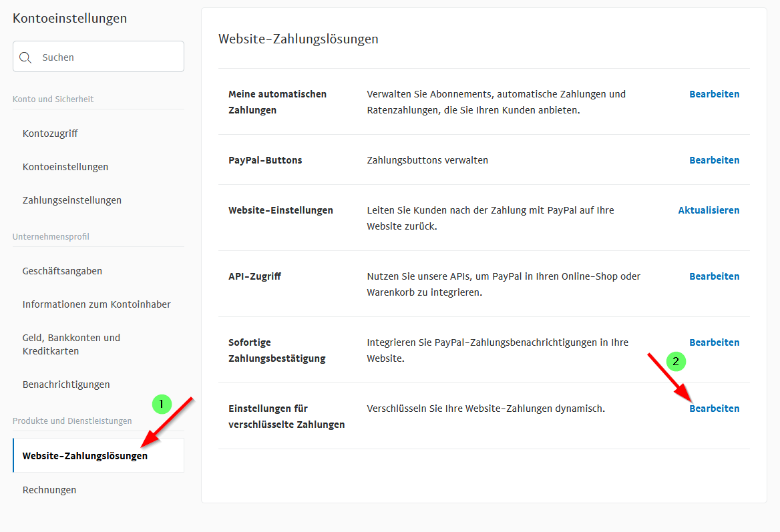Open Geschäftsangaben under Unternehmensprofil
This screenshot has width=780, height=532.
62,271
